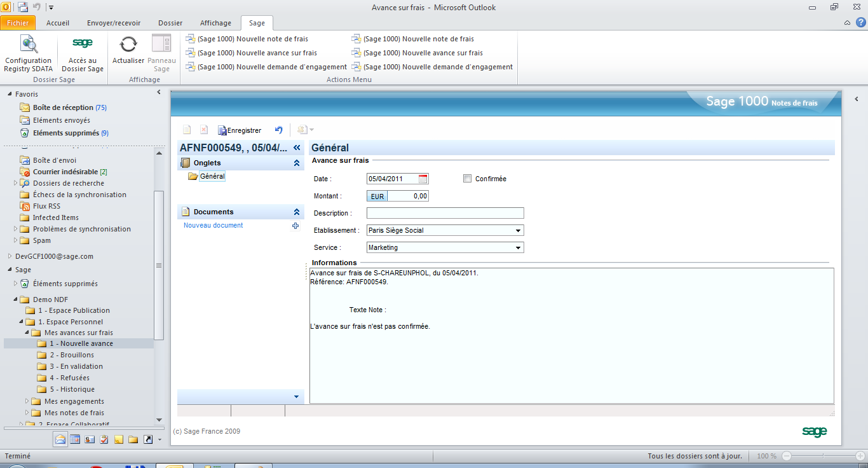Collapse the Documents section
Viewport: 868px width, 468px height.
[x=296, y=212]
